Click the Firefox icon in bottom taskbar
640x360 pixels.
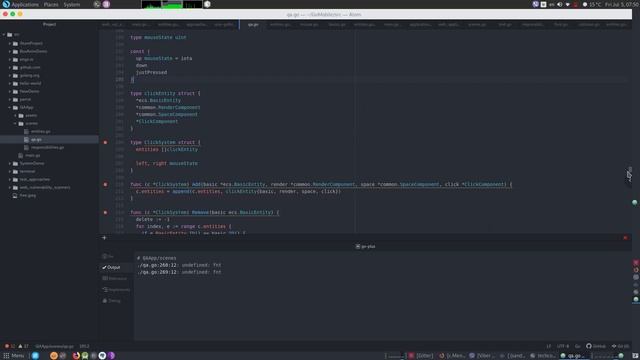(76, 356)
